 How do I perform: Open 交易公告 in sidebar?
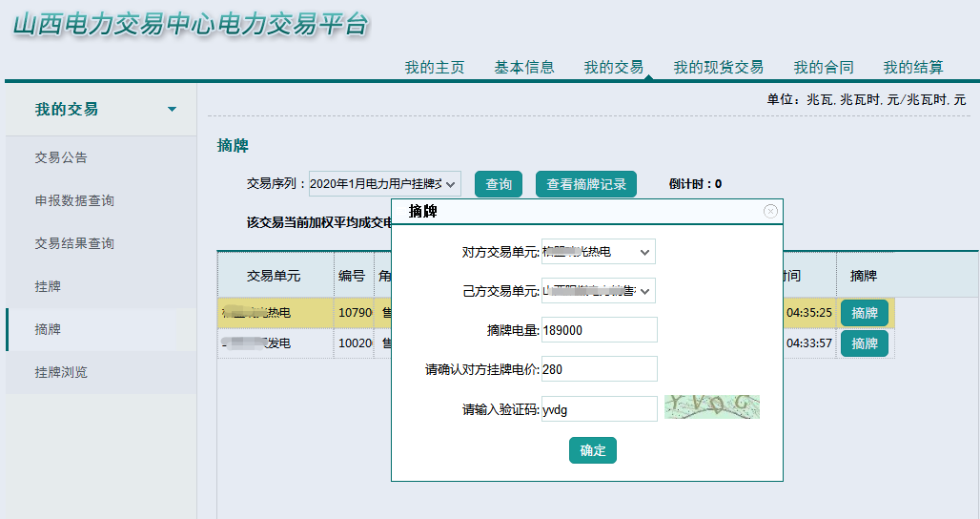point(61,157)
